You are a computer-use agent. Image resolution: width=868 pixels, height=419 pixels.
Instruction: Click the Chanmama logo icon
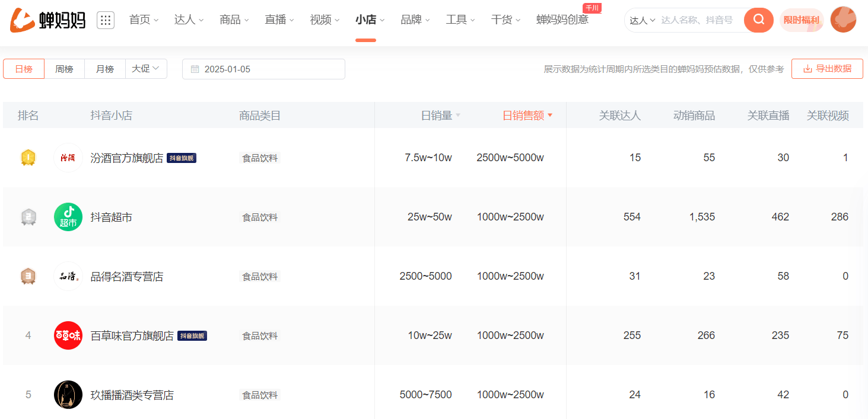[21, 20]
